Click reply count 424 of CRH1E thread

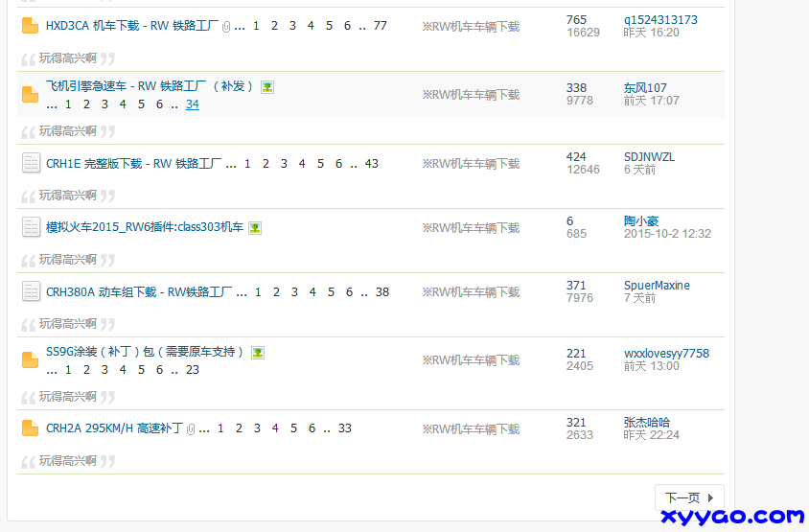click(576, 157)
